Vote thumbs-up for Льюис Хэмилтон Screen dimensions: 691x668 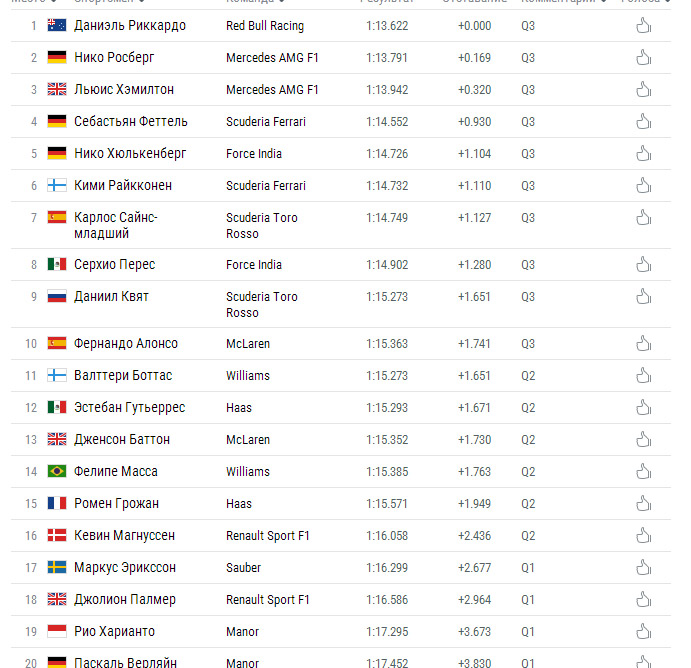point(643,89)
